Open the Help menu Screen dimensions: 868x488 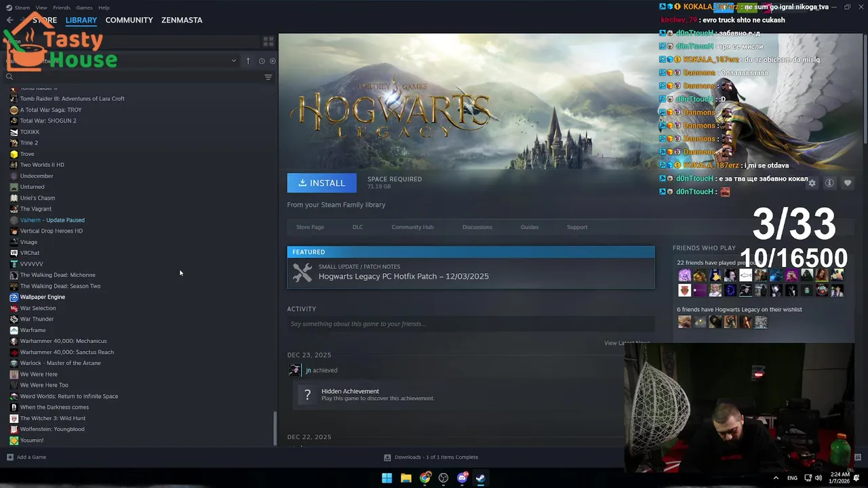(x=104, y=7)
